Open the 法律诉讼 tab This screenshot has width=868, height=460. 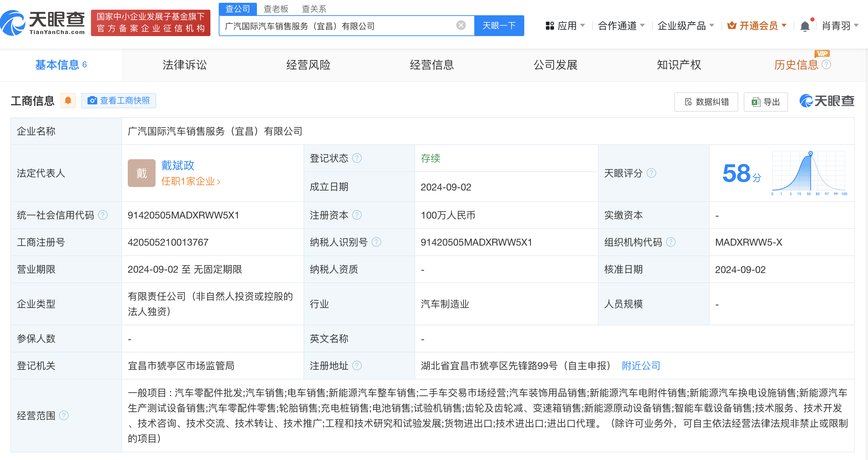(185, 65)
